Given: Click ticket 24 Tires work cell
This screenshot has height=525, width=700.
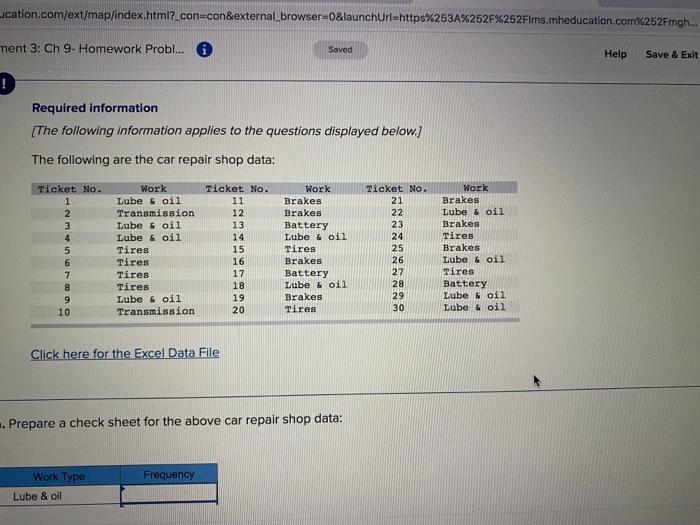Looking at the screenshot, I should (x=458, y=236).
